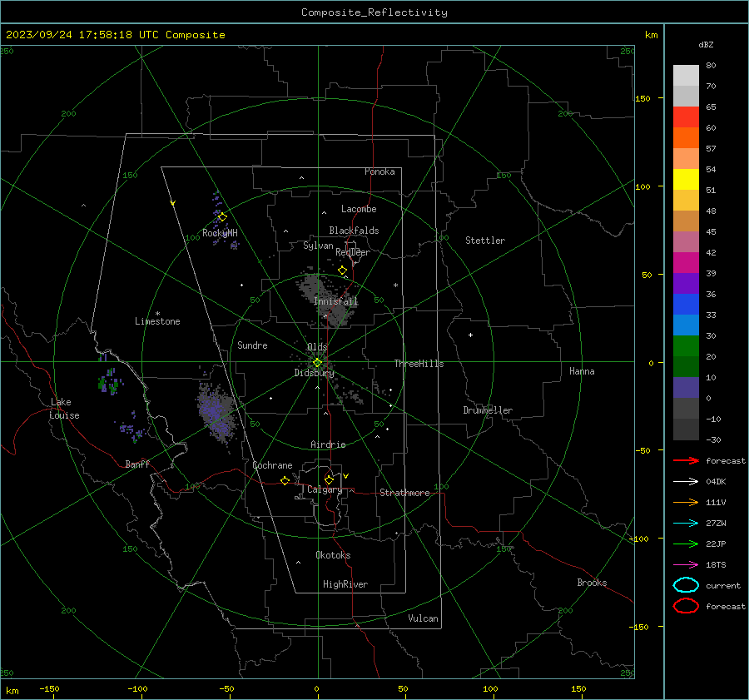Pick the orange 60-57 dBZ color swatch

click(686, 138)
